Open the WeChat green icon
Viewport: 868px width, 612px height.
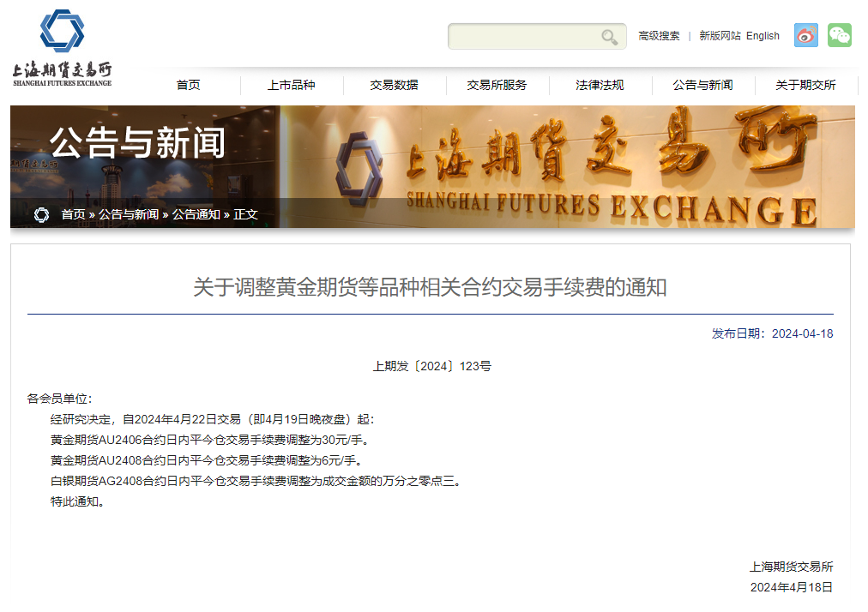(x=840, y=35)
